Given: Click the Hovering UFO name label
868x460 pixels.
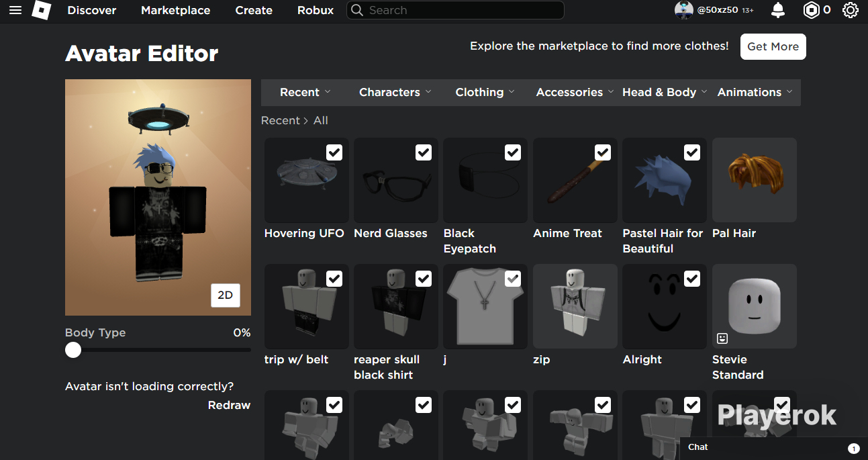Looking at the screenshot, I should [304, 234].
